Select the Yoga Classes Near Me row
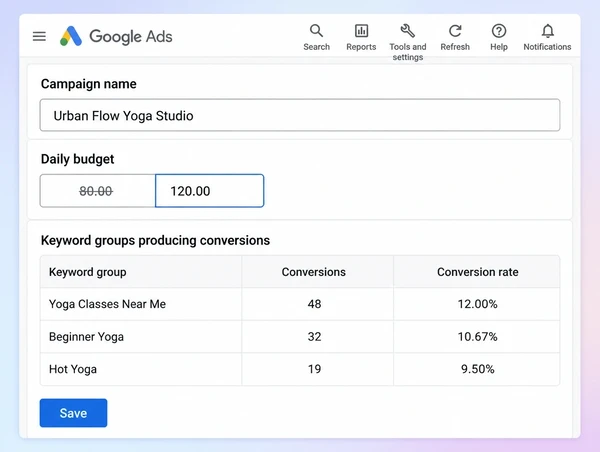 click(x=300, y=304)
